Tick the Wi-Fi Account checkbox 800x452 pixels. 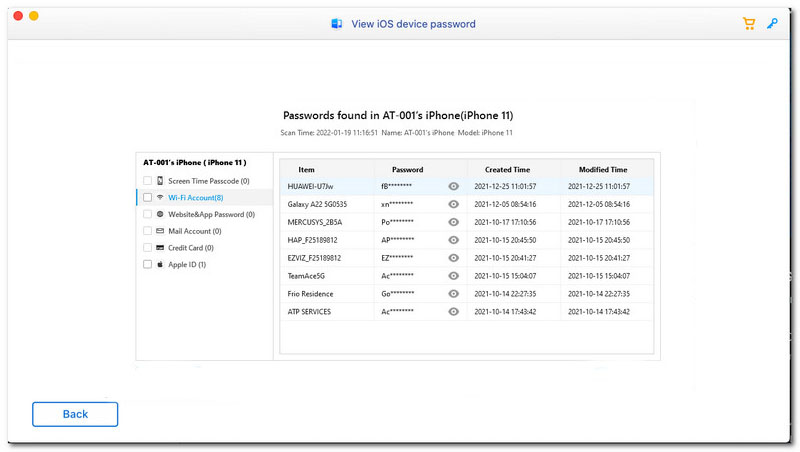click(148, 198)
